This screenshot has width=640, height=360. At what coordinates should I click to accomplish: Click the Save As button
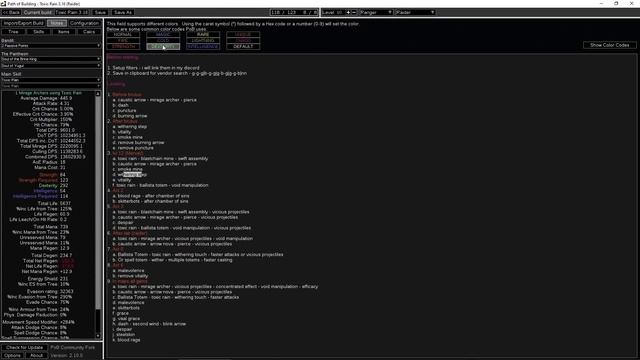(x=123, y=12)
